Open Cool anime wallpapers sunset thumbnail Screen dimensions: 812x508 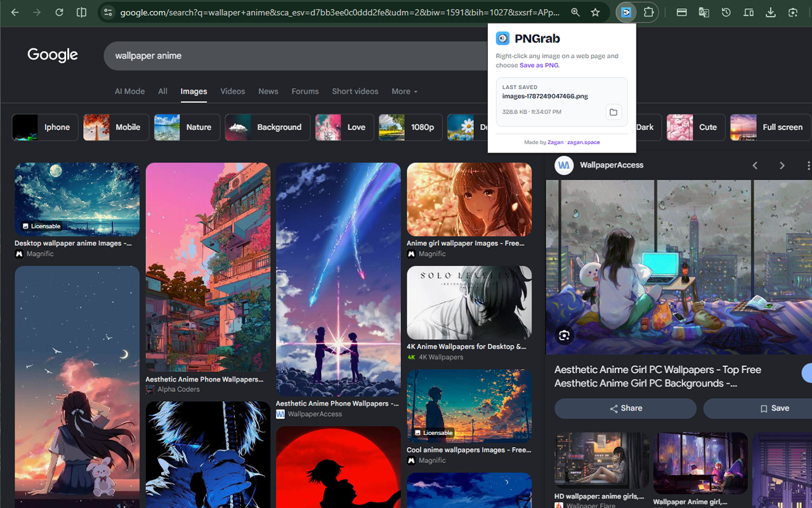click(x=469, y=406)
